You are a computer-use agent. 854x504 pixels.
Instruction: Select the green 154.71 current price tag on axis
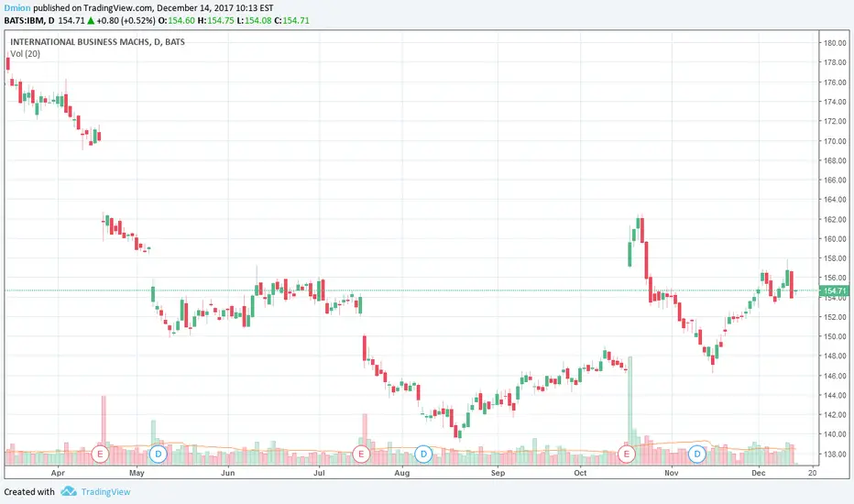[835, 291]
